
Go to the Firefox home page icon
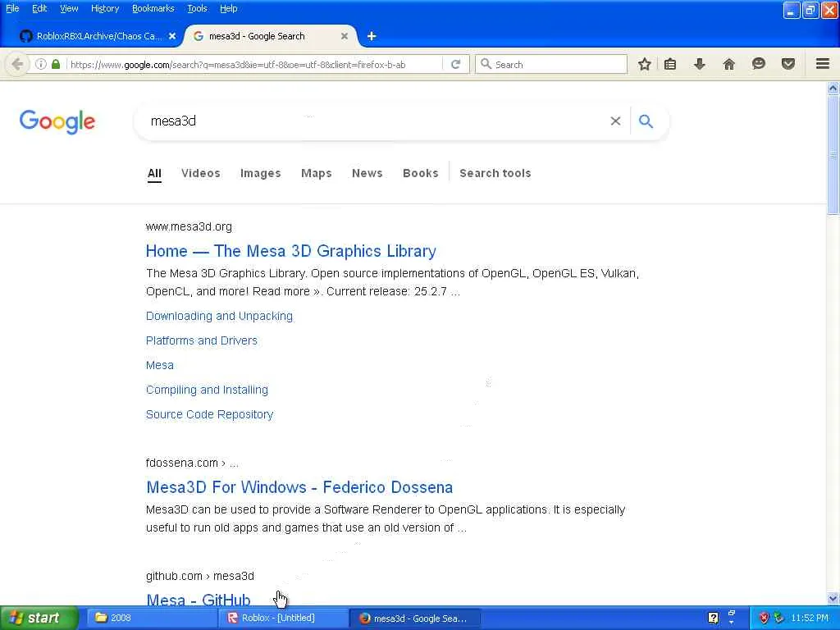tap(728, 64)
